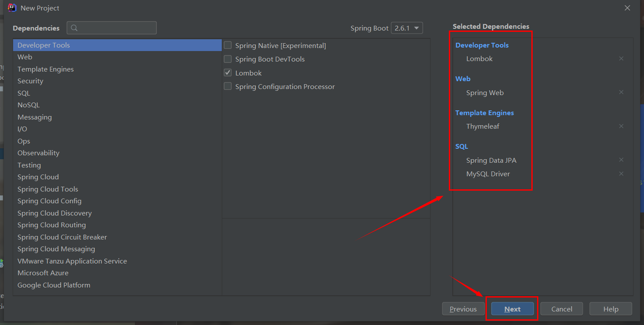Screen dimensions: 644x325
Task: Select the Testing category
Action: coord(117,165)
